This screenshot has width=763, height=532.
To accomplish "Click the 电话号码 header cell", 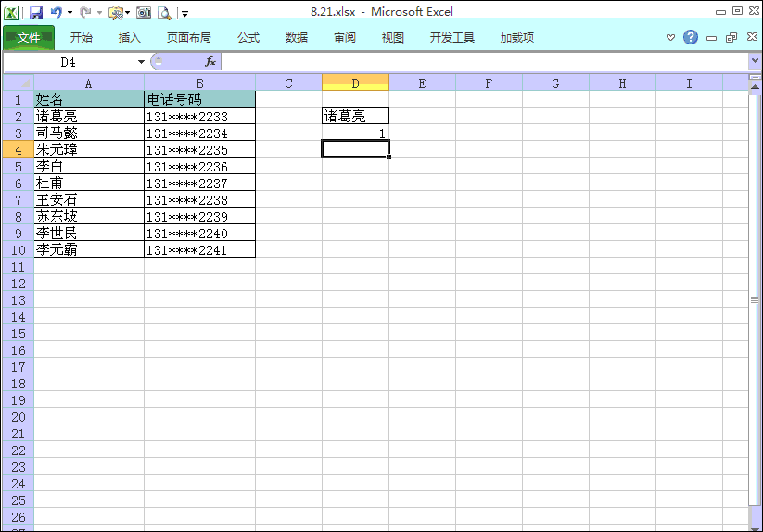I will click(199, 99).
